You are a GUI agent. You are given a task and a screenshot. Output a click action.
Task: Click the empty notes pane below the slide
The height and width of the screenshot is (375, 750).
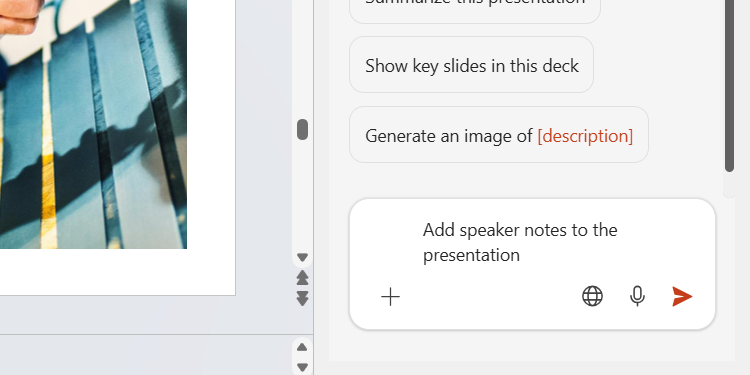pos(143,355)
